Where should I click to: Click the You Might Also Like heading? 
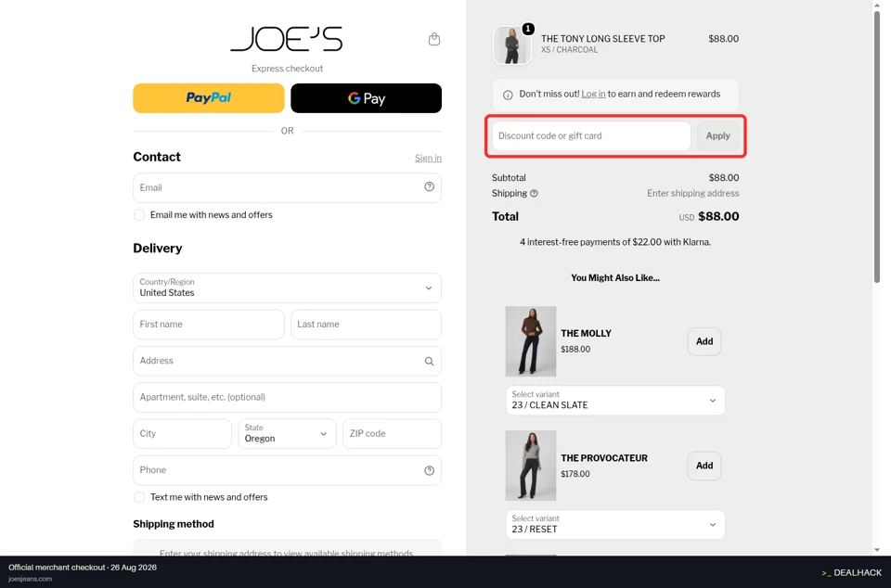(x=614, y=278)
